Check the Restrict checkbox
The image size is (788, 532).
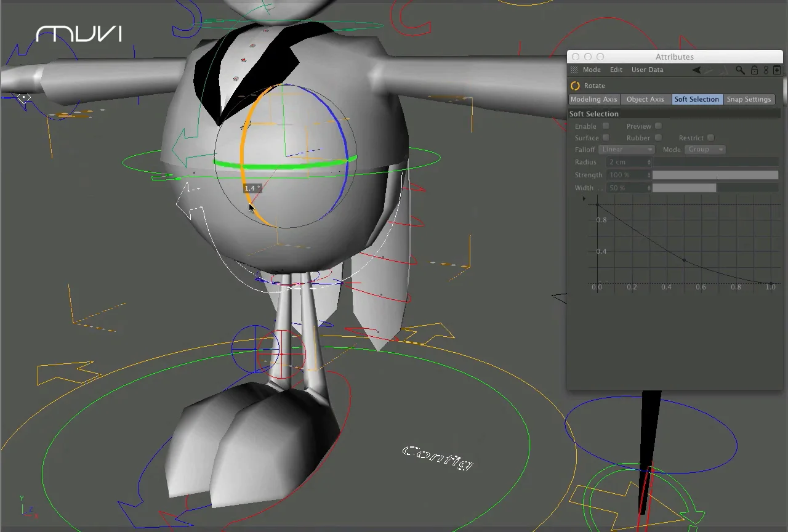710,138
